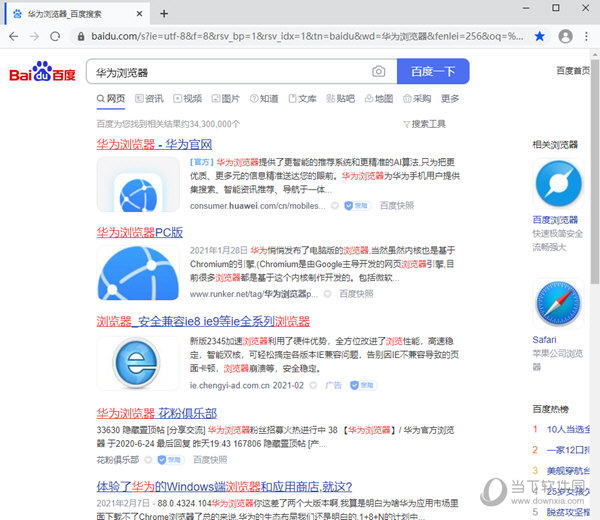Screen dimensions: 600x520
Task: Open the 体验了华为的Windows端浏览器 result
Action: pyautogui.click(x=224, y=487)
